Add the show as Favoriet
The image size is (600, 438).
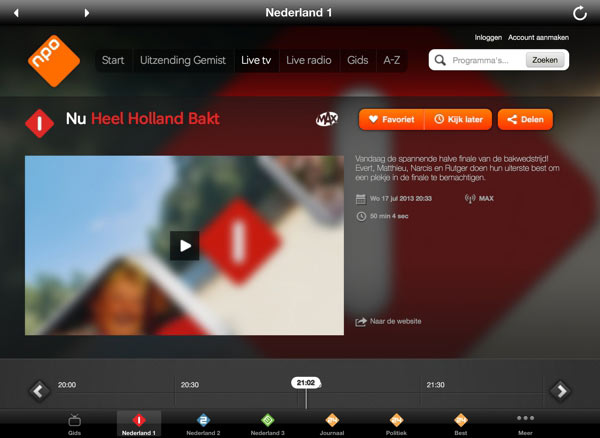[391, 119]
